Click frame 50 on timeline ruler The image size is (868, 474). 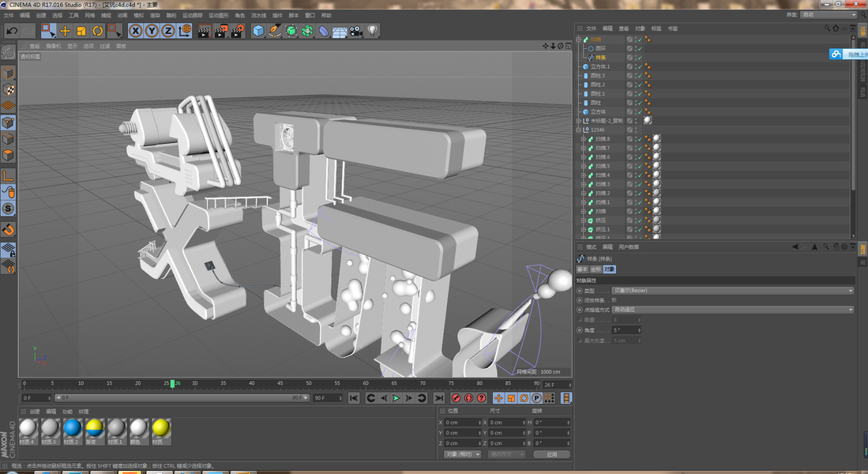308,383
